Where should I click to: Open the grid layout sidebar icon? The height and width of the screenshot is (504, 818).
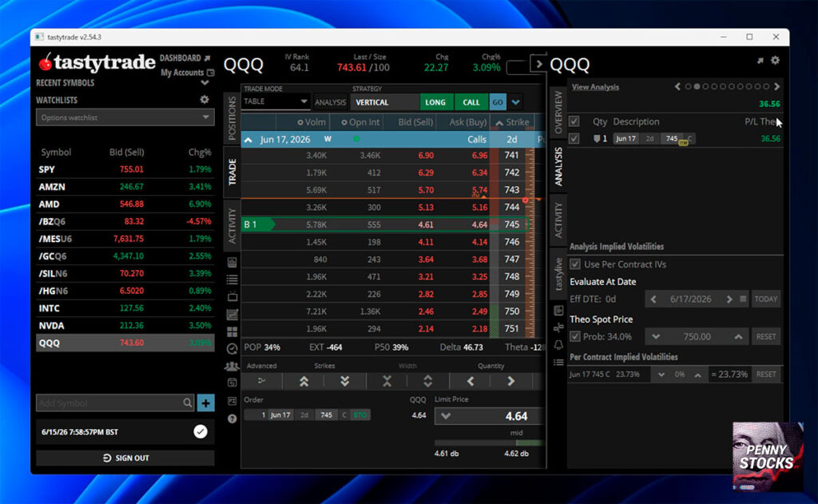[x=232, y=331]
